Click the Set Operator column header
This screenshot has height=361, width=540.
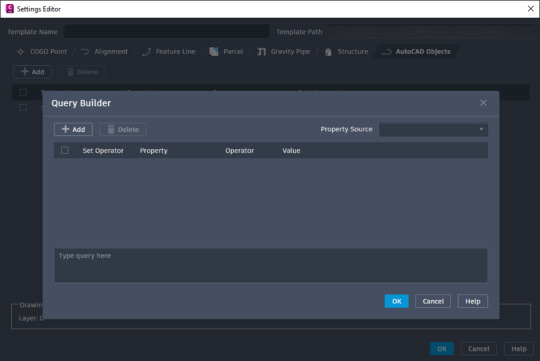coord(103,151)
